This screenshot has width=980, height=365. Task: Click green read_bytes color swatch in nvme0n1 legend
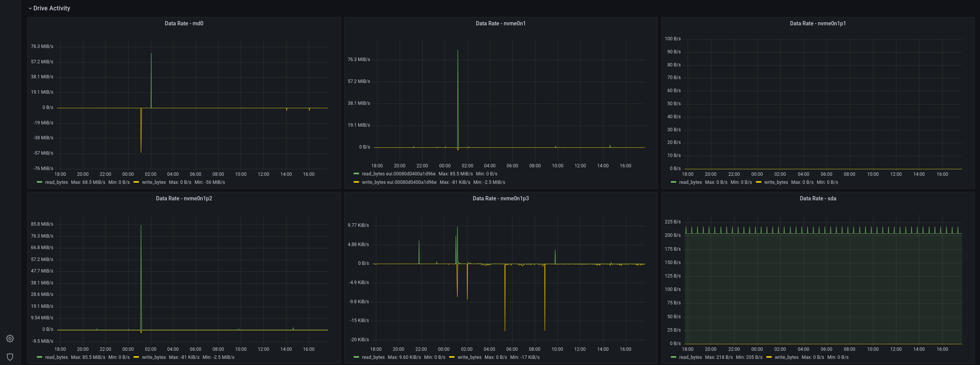[x=356, y=174]
